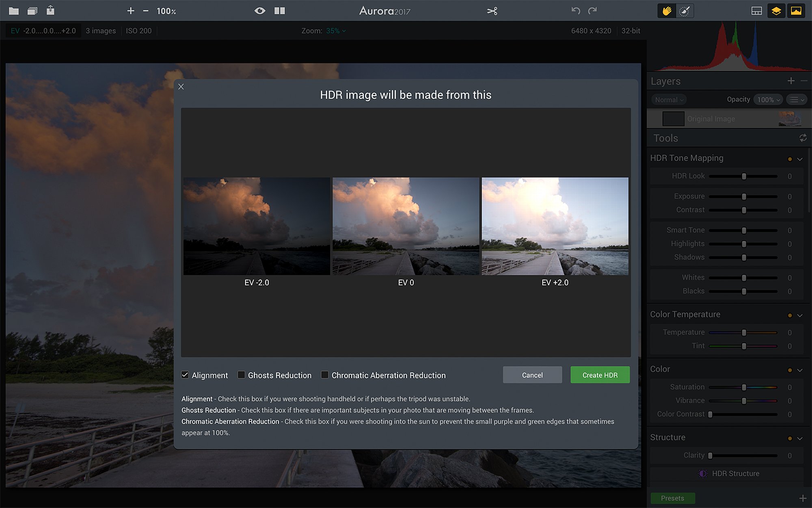Toggle the quick preview eye icon
The width and height of the screenshot is (812, 508).
tap(260, 11)
